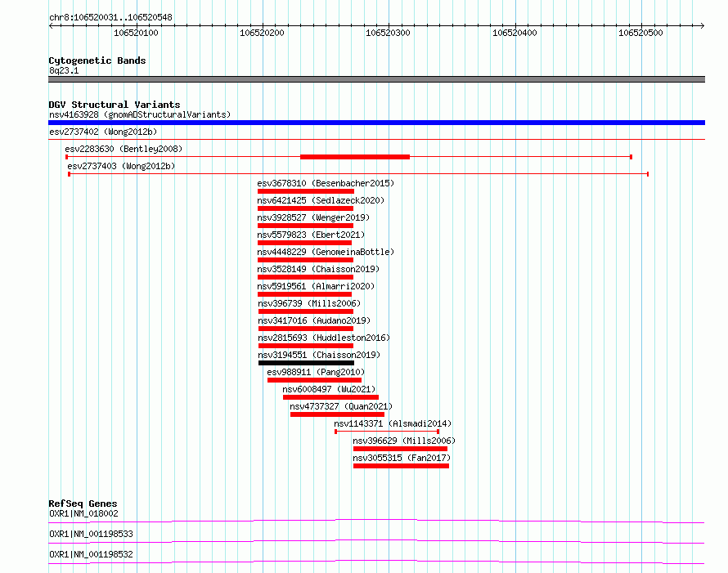Click the black bar under nsv3194551
Viewport: 728px width, 573px height.
tap(306, 363)
